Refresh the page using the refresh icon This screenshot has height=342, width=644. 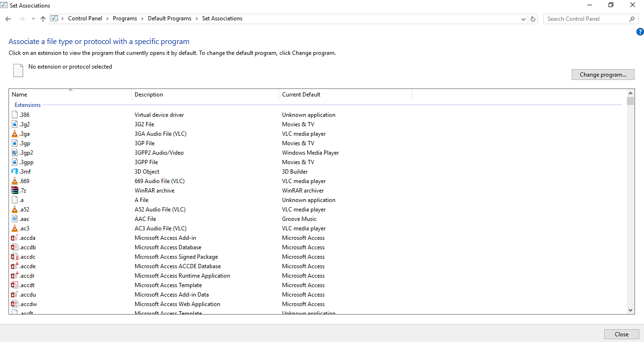pyautogui.click(x=533, y=18)
